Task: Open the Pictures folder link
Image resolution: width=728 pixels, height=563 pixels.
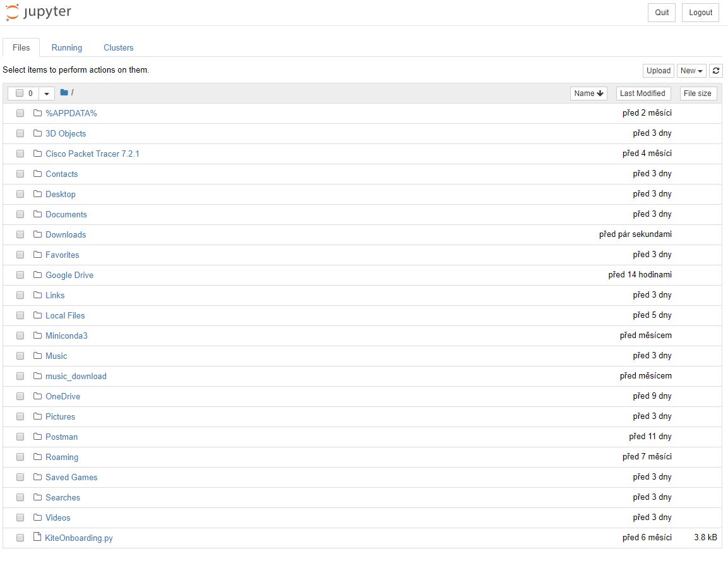Action: coord(61,416)
